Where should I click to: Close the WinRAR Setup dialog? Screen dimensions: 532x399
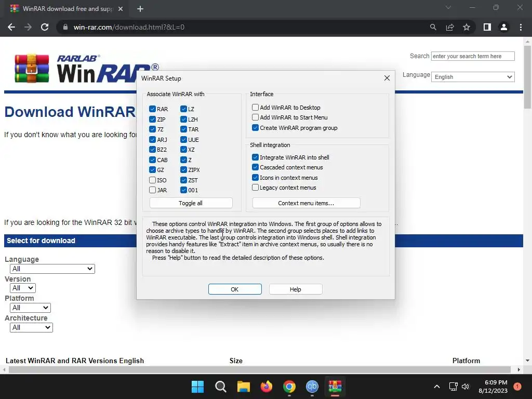(387, 78)
